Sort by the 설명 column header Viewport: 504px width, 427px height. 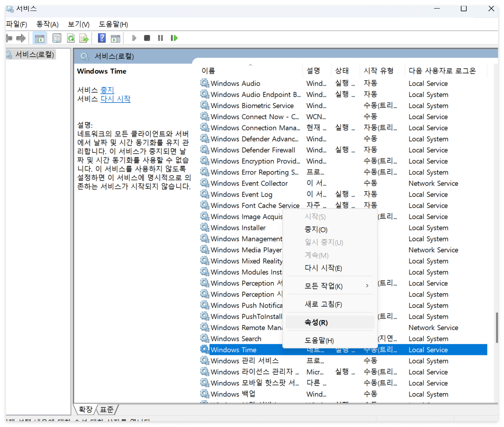point(317,70)
